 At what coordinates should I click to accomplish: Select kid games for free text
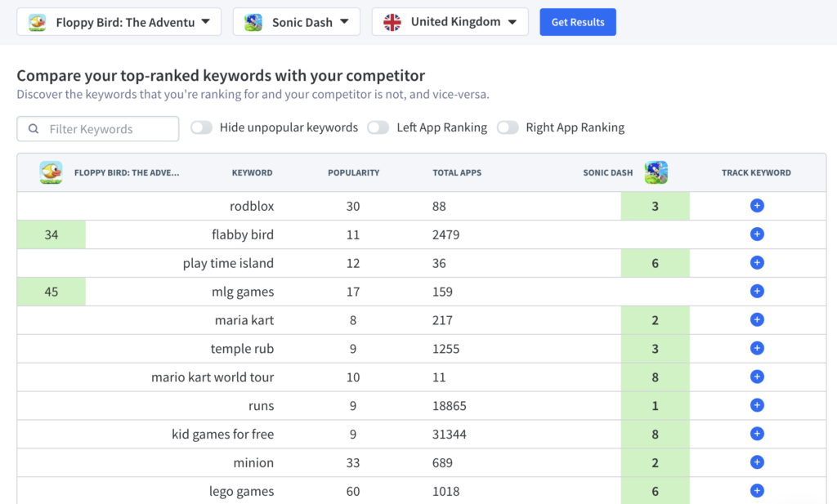click(222, 435)
